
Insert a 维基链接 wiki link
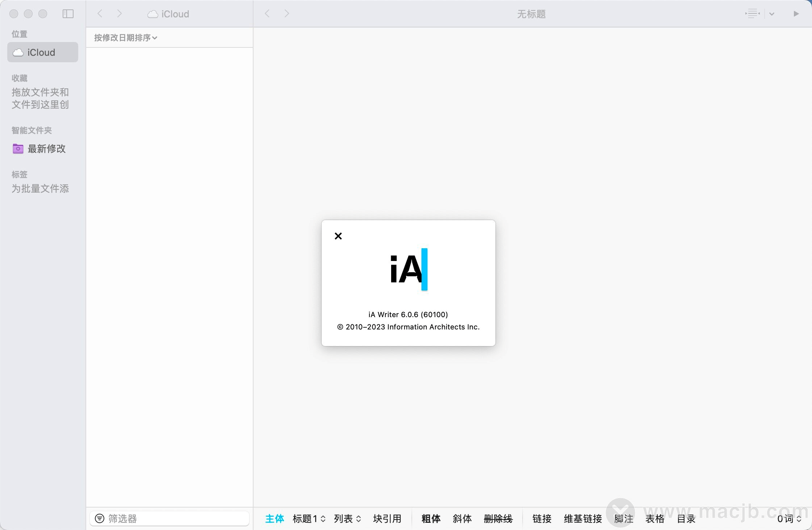point(583,519)
